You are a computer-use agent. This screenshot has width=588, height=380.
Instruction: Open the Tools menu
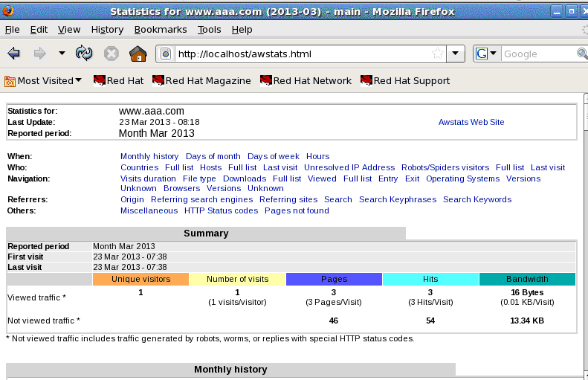coord(209,29)
